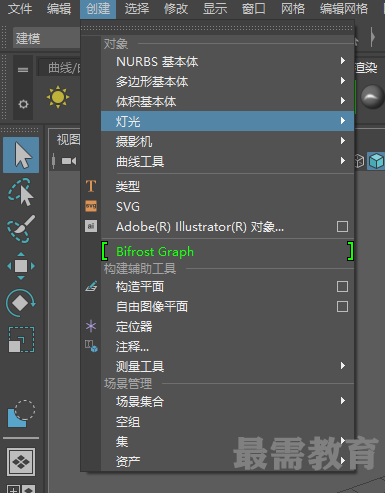Screen dimensions: 385x493
Task: Open options box for Adobe Illustrator object
Action: point(342,227)
